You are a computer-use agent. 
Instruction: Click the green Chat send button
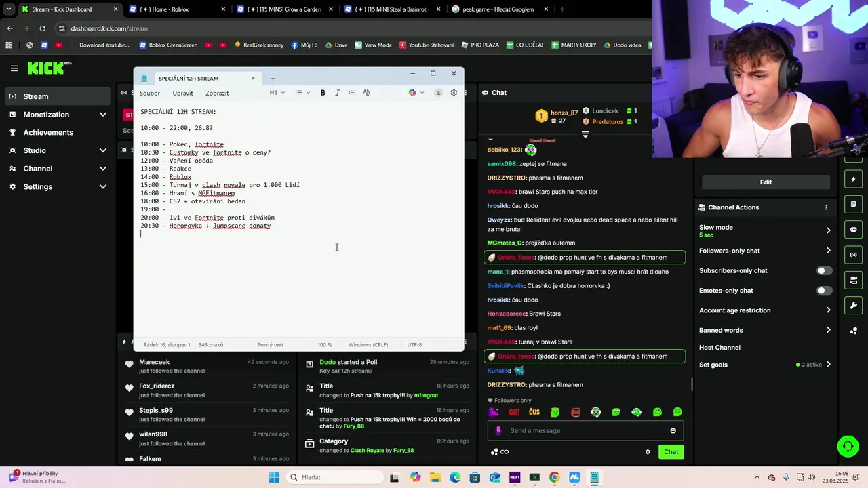coord(671,452)
